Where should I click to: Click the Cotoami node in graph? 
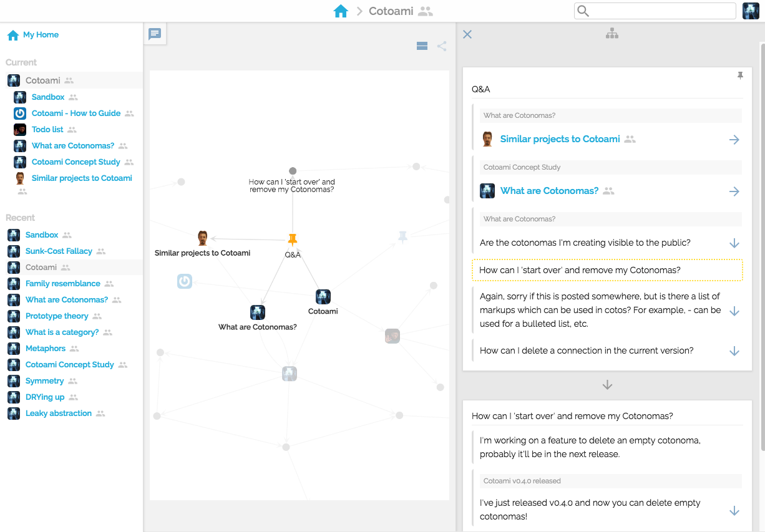[323, 297]
